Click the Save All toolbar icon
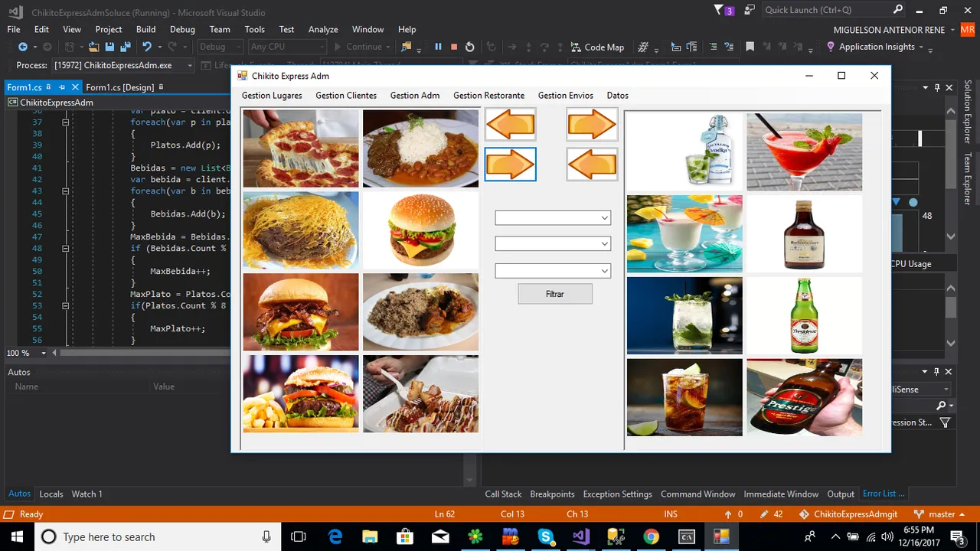The image size is (980, 551). [124, 47]
